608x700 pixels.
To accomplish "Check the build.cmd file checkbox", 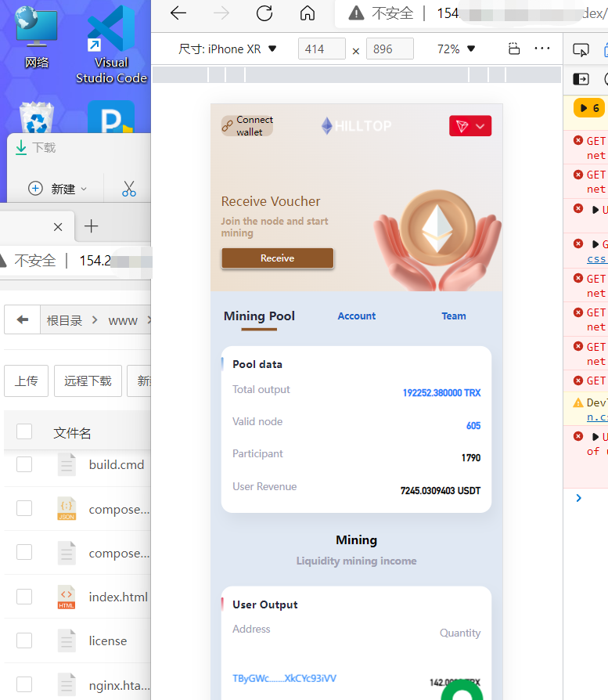I will point(24,464).
